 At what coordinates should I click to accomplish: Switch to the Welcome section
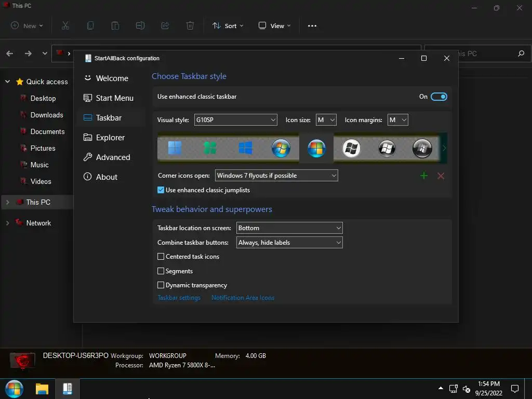(x=111, y=78)
